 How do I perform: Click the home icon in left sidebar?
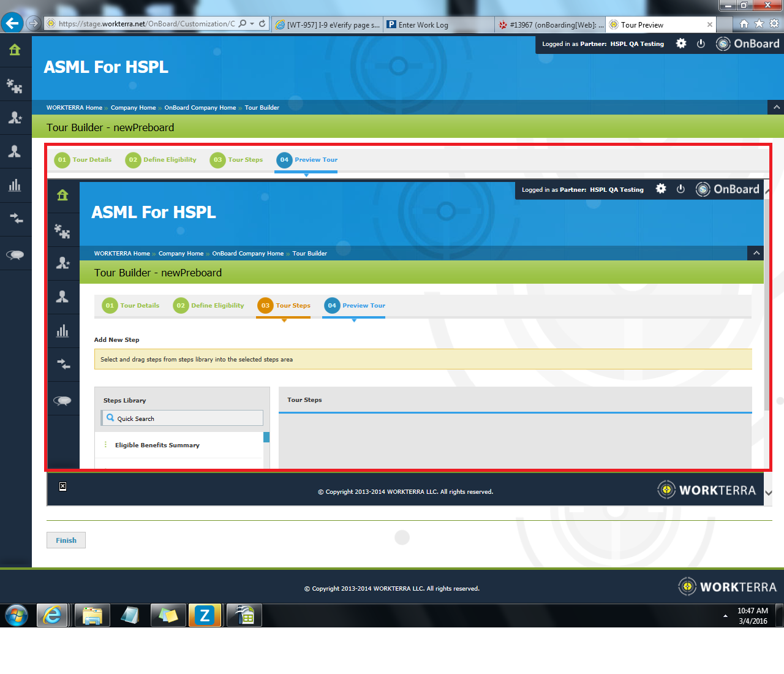pyautogui.click(x=15, y=50)
